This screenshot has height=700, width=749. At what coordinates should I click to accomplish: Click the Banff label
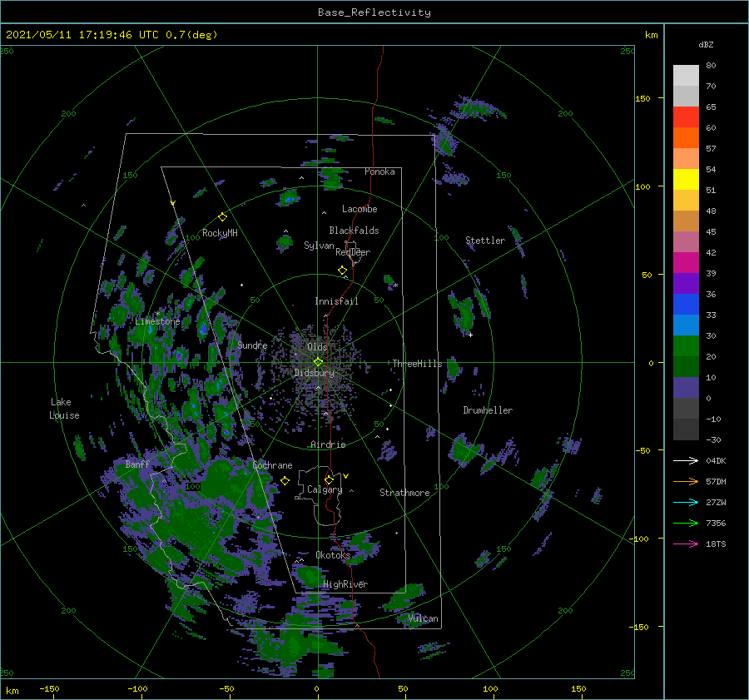pos(137,464)
